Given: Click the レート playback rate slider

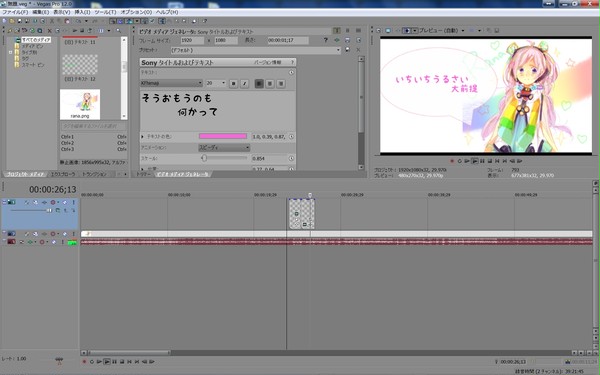Looking at the screenshot, I should (59, 359).
